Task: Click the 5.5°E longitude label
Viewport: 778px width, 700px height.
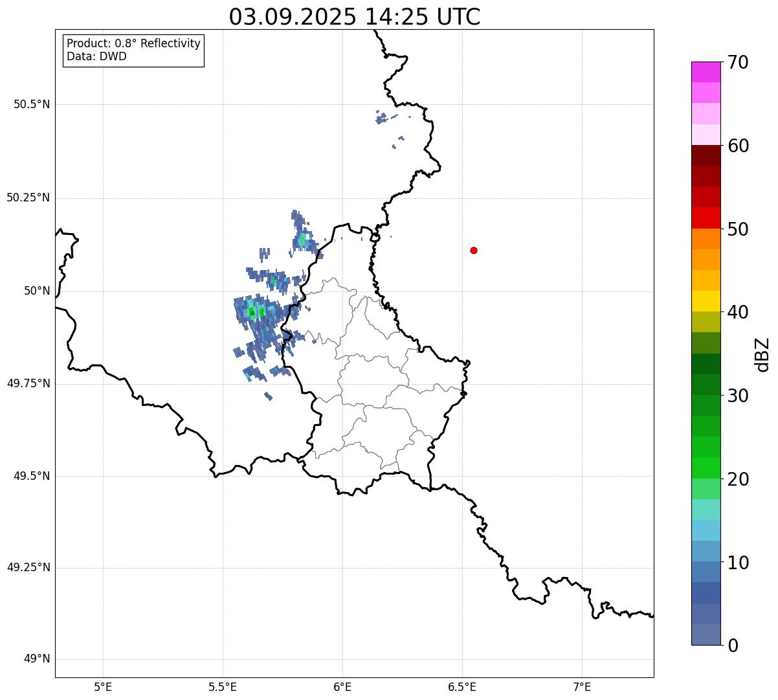Action: (x=223, y=687)
